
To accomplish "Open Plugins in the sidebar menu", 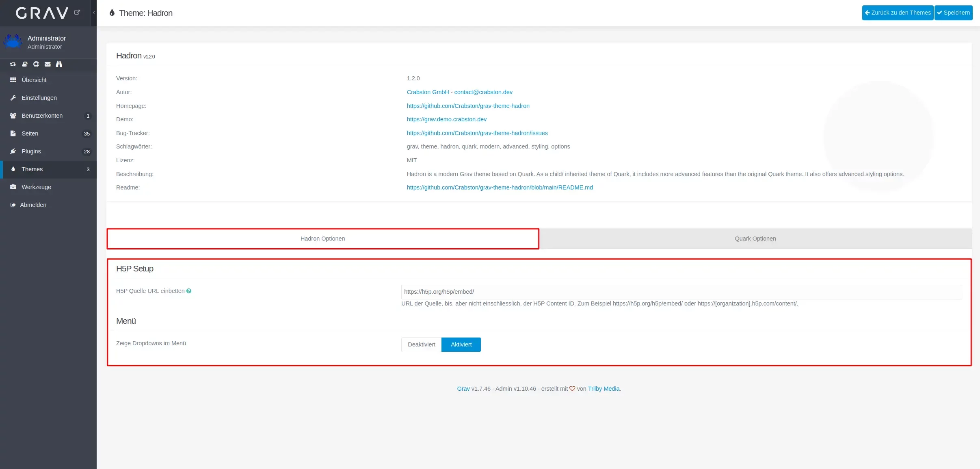I will point(31,151).
